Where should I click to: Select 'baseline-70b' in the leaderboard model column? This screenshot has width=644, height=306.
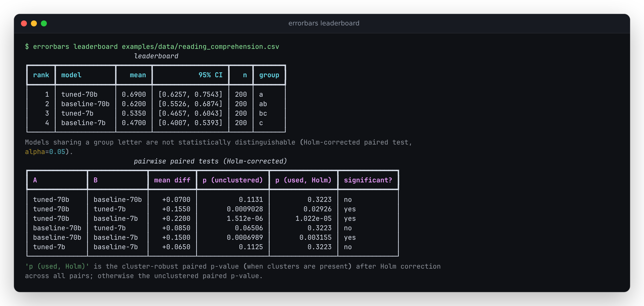click(x=85, y=104)
